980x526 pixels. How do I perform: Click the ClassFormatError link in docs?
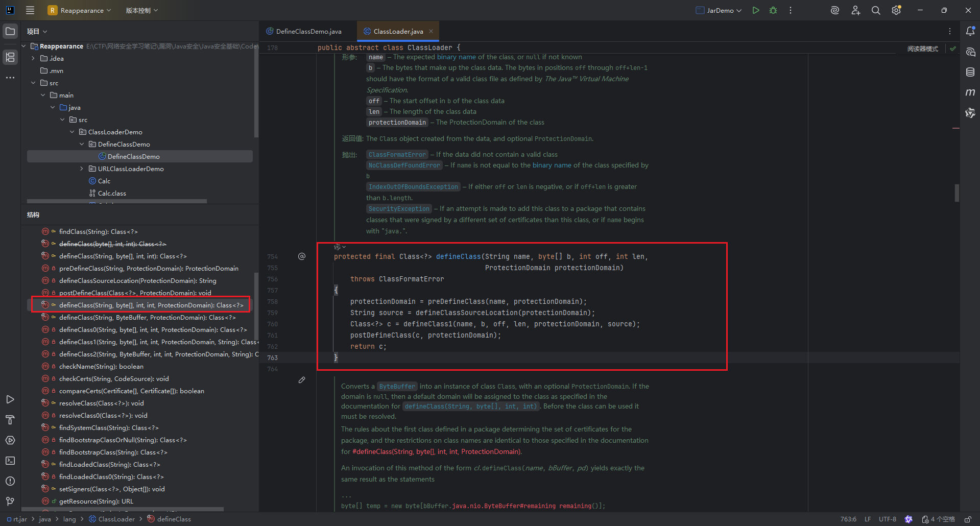[397, 155]
